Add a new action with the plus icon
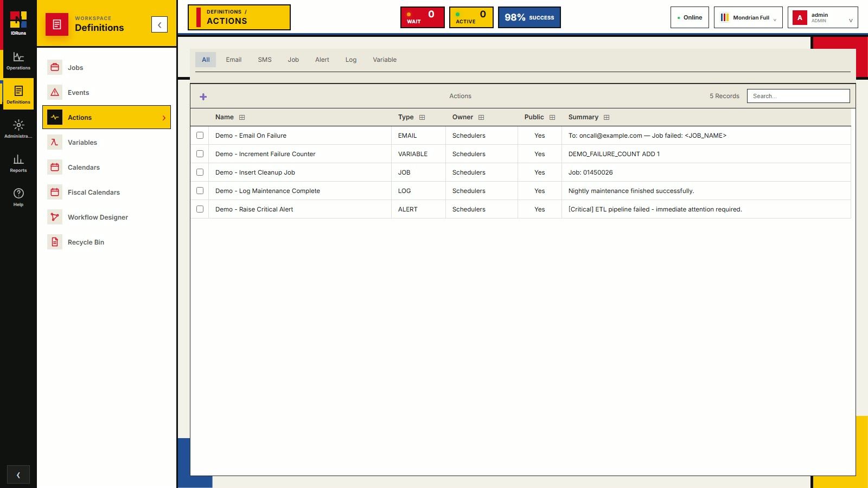868x488 pixels. 203,97
